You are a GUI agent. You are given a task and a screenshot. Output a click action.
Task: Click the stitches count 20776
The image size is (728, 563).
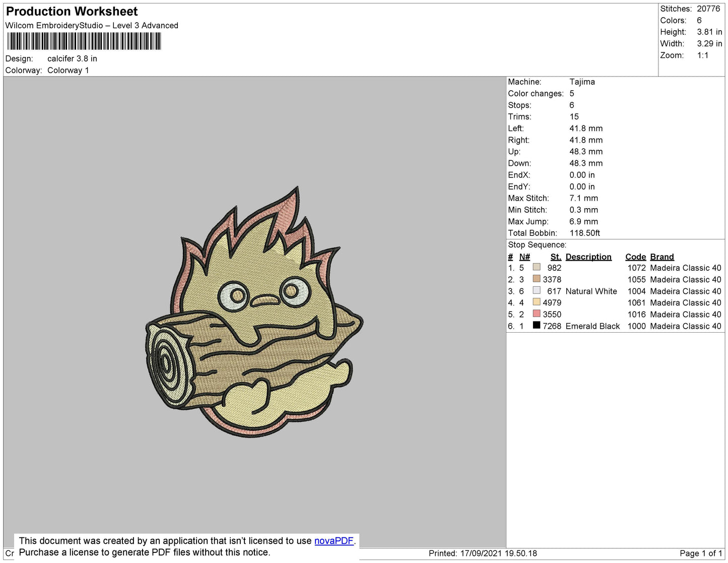point(708,9)
